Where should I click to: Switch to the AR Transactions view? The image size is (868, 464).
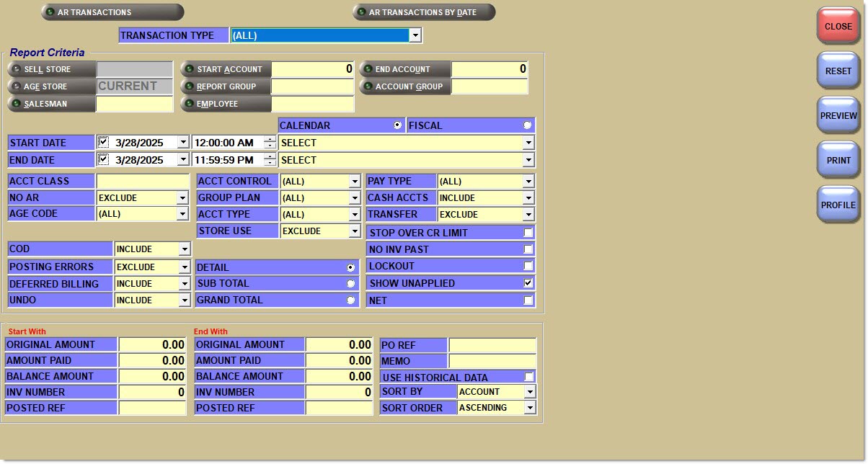(112, 12)
